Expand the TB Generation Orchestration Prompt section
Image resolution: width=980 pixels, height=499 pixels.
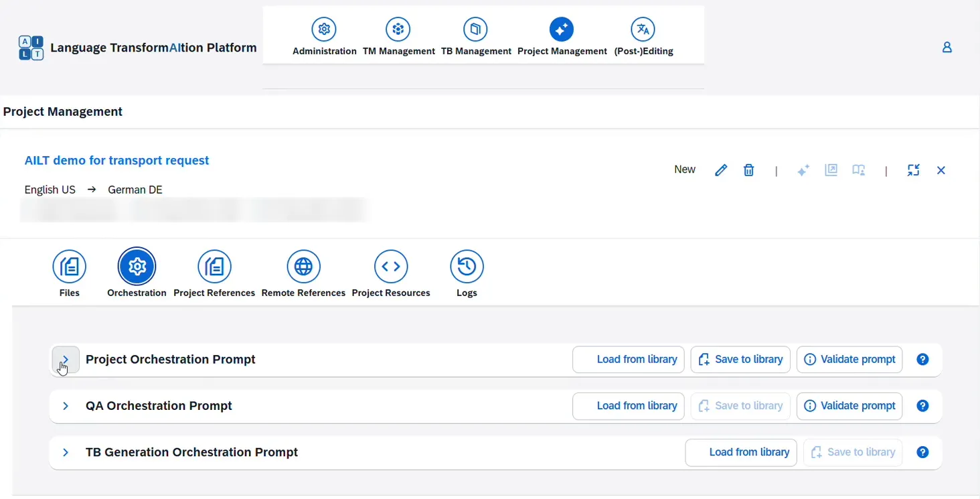66,452
